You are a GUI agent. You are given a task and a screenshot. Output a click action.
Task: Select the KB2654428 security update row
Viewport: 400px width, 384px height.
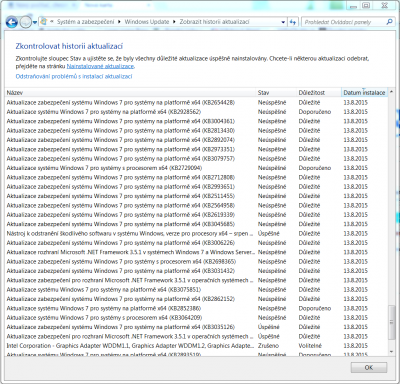coord(197,102)
